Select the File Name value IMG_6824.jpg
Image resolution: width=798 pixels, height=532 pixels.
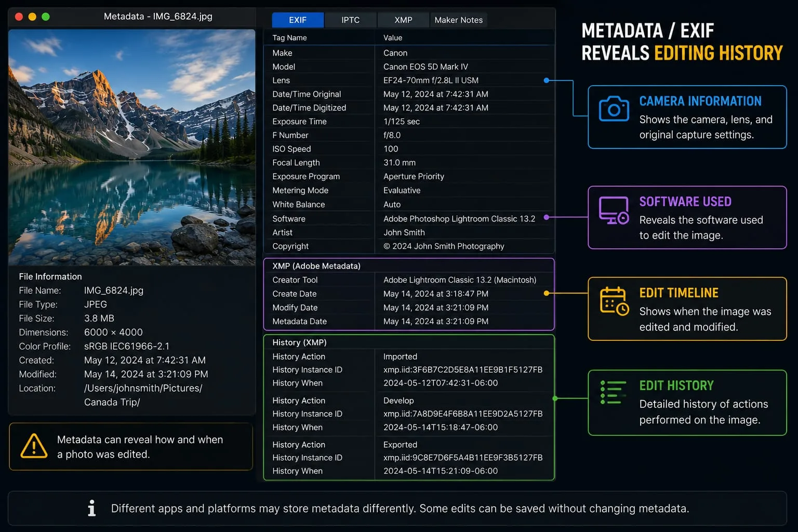click(x=114, y=290)
